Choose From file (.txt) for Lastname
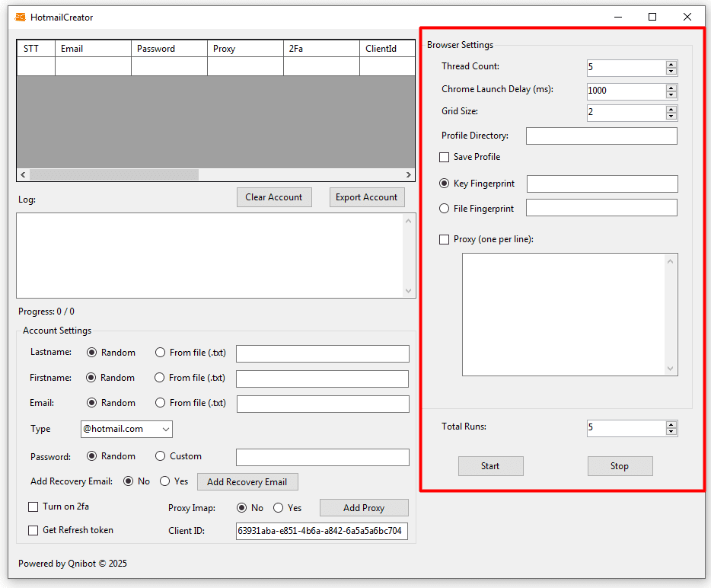 (160, 353)
